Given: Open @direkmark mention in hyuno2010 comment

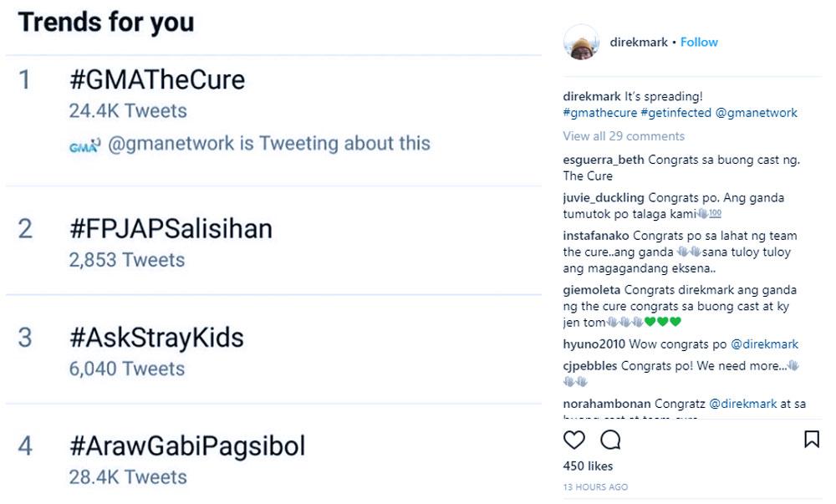Looking at the screenshot, I should pyautogui.click(x=764, y=344).
